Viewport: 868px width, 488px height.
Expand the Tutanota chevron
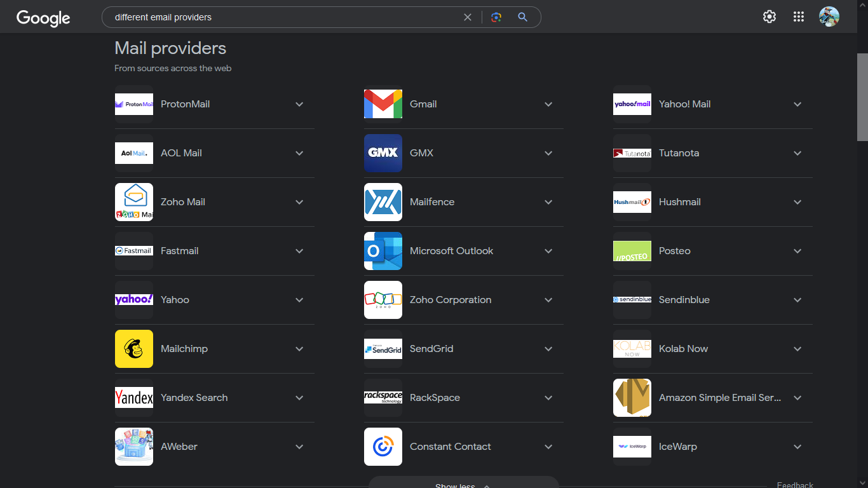pyautogui.click(x=797, y=153)
